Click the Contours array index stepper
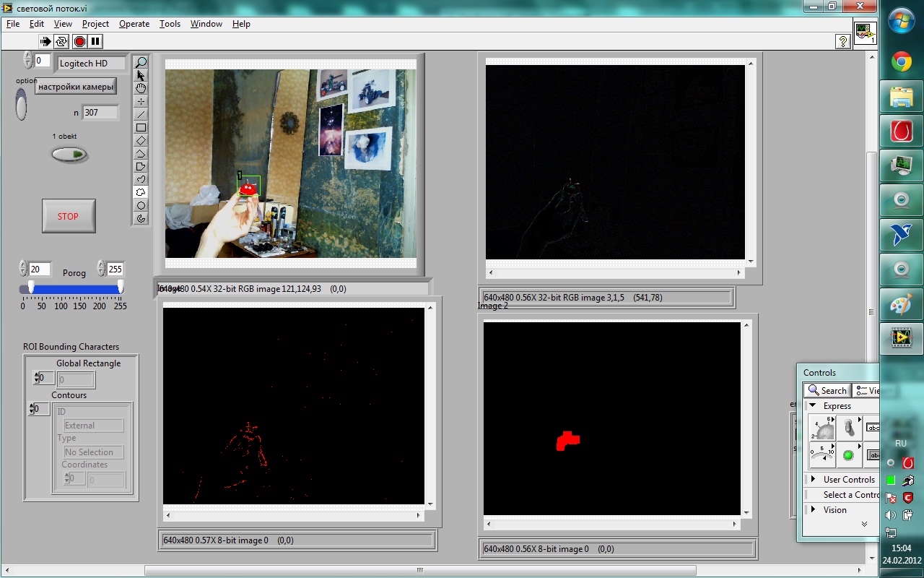924x578 pixels. click(30, 409)
